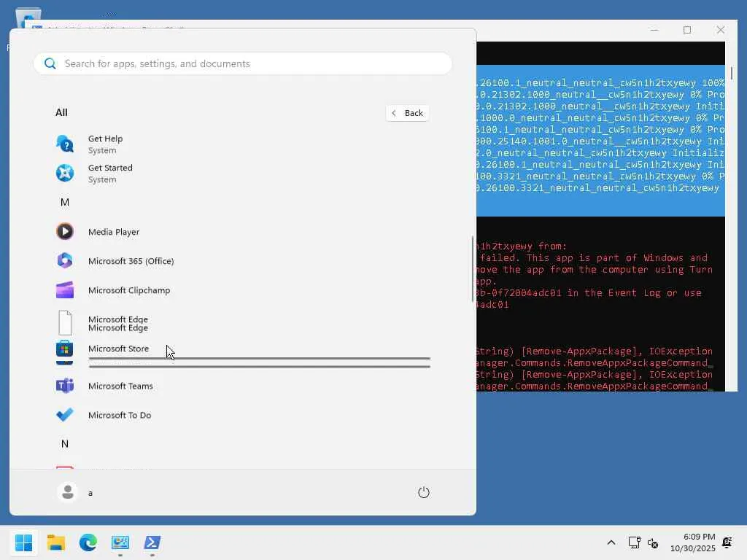Click Back button in All apps
747x560 pixels.
407,113
